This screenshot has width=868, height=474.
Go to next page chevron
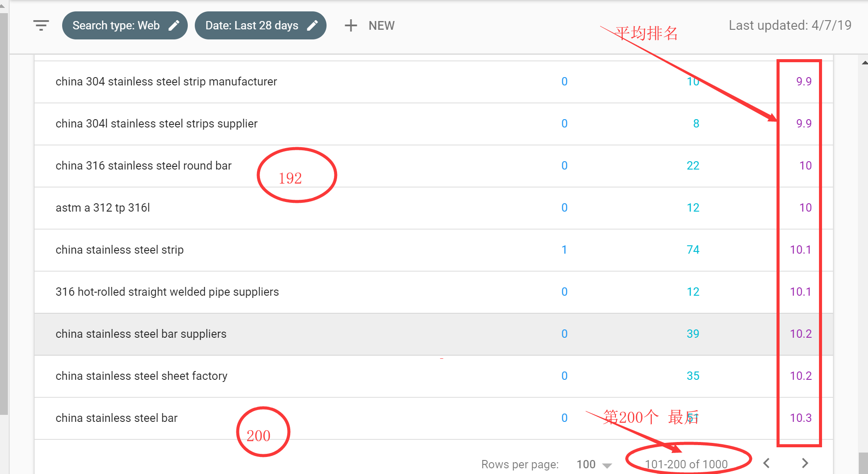tap(805, 463)
